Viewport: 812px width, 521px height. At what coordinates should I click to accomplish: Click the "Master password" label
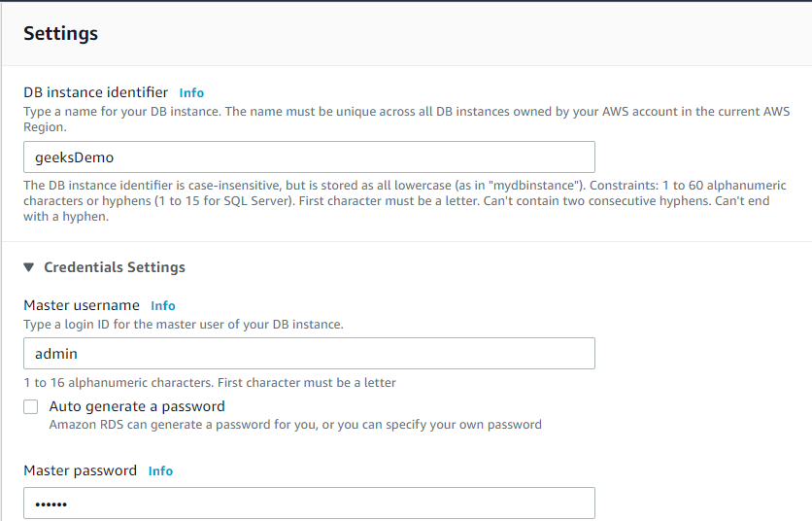coord(80,470)
